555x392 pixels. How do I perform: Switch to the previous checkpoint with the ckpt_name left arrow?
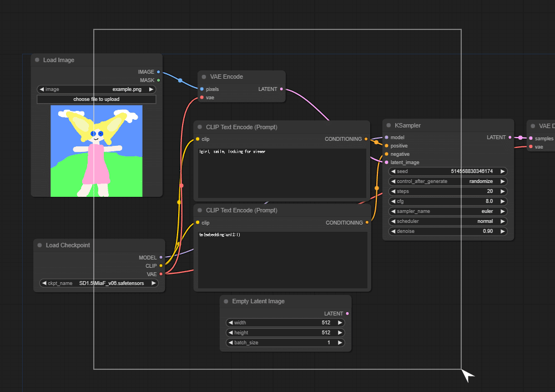point(44,283)
